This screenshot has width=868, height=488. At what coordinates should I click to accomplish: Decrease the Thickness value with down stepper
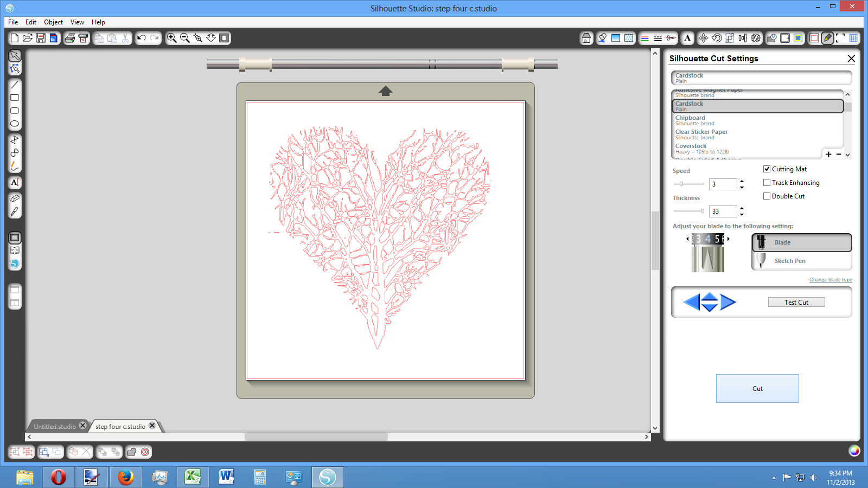(x=742, y=215)
